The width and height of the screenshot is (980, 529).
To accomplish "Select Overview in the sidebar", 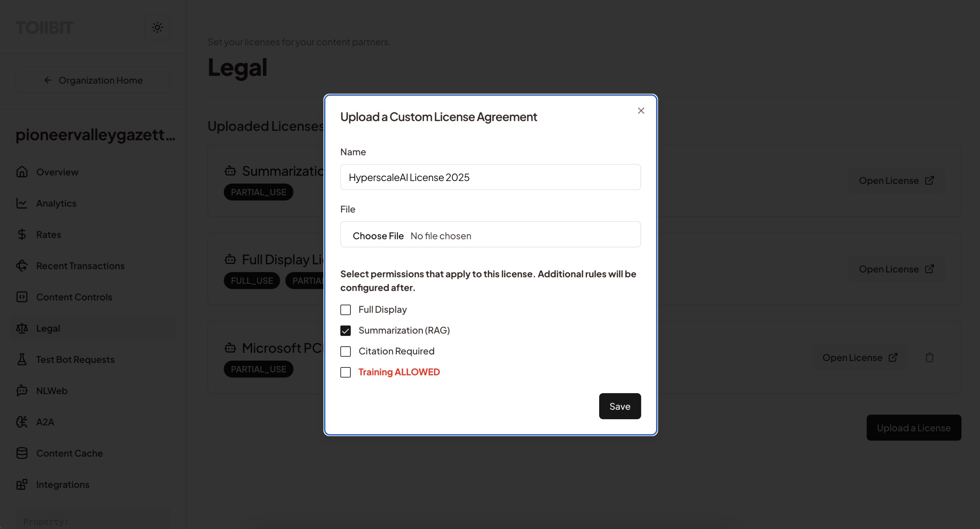I will click(57, 172).
